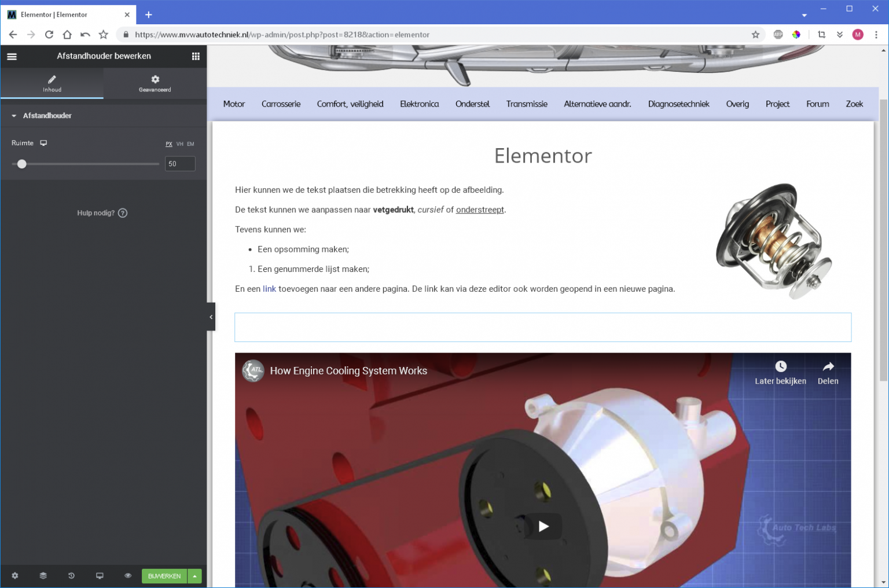The height and width of the screenshot is (588, 889).
Task: Click the responsive device icon next to Ruimte
Action: (43, 143)
